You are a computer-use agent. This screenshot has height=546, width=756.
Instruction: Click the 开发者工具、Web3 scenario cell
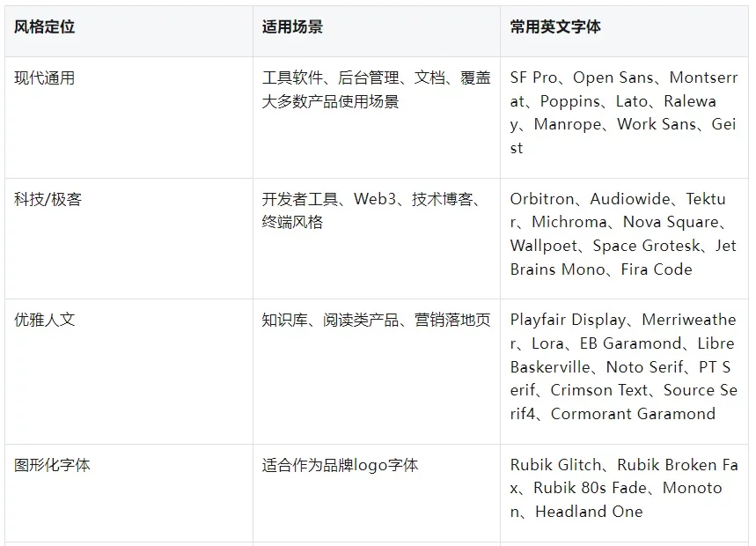point(371,210)
